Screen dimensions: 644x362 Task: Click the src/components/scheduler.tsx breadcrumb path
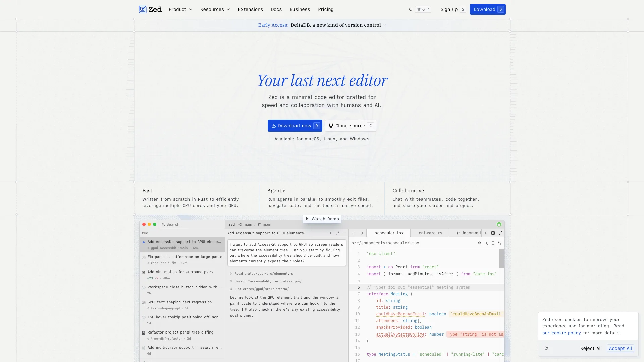(x=385, y=243)
